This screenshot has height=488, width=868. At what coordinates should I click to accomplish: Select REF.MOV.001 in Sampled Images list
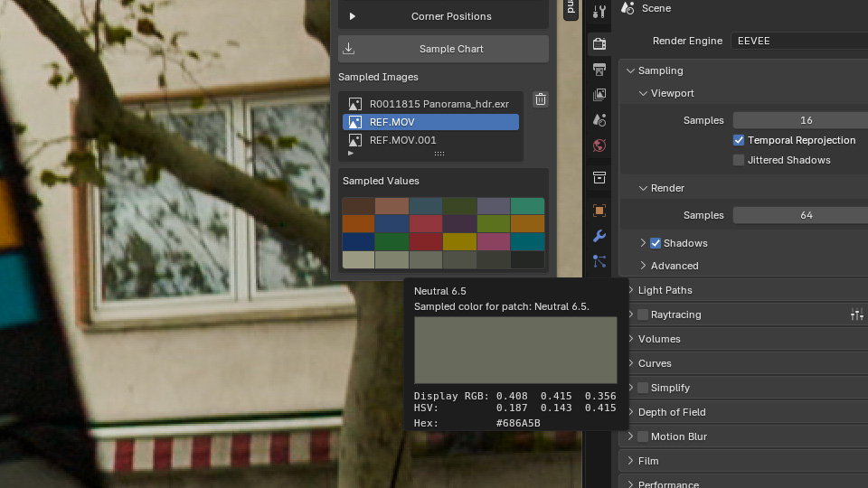[430, 140]
